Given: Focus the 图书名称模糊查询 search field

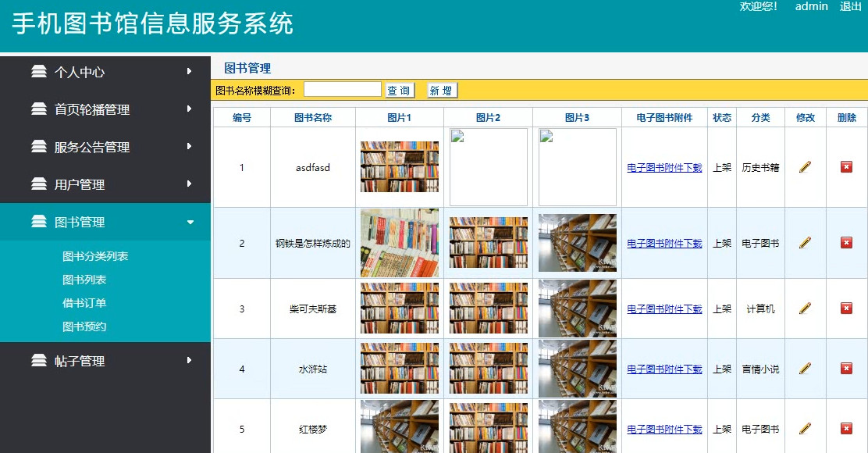Looking at the screenshot, I should (342, 89).
